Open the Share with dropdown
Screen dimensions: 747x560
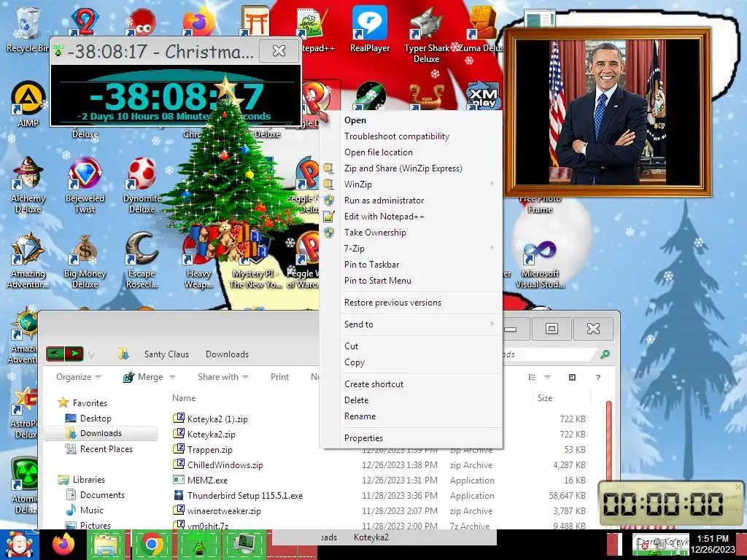pyautogui.click(x=222, y=377)
